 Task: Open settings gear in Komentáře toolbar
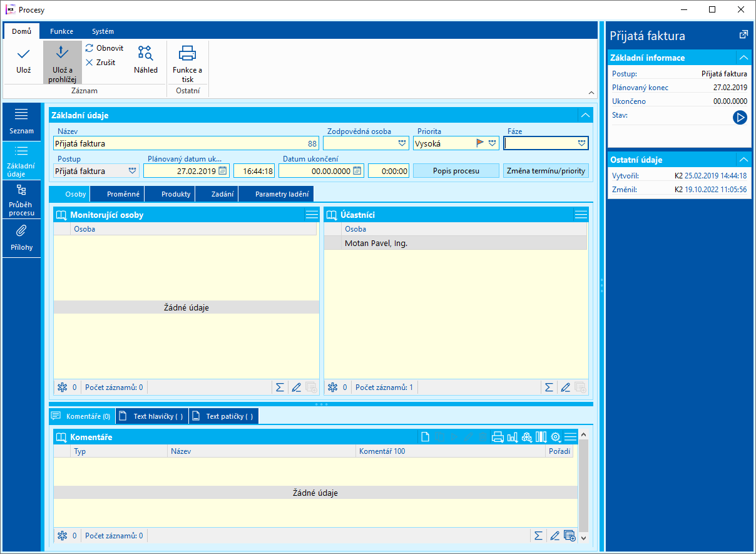[x=555, y=437]
